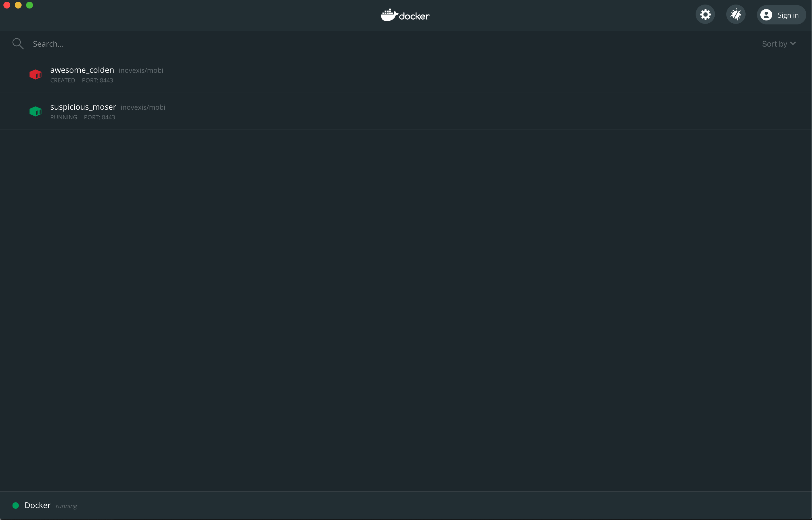Click the inovexis/mobi label next to suspicious_moser

click(x=143, y=107)
